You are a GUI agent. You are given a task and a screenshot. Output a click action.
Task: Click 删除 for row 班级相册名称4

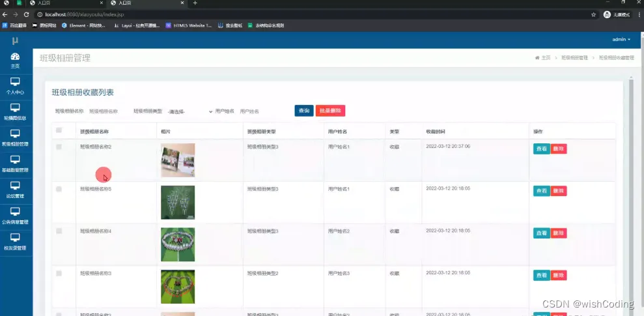(559, 233)
